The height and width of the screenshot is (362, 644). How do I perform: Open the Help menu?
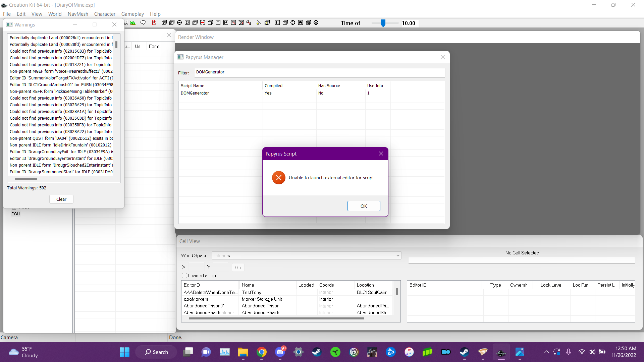pos(155,14)
